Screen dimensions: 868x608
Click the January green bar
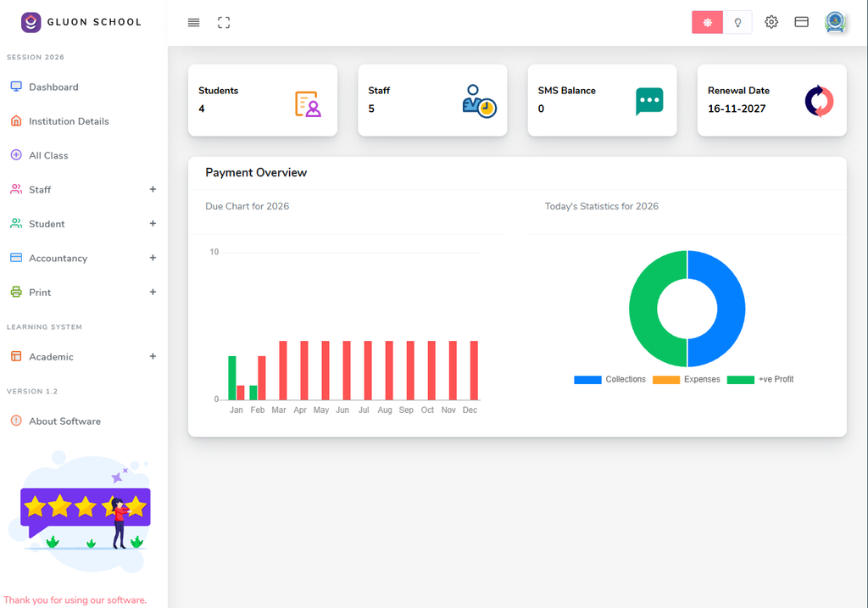click(232, 377)
